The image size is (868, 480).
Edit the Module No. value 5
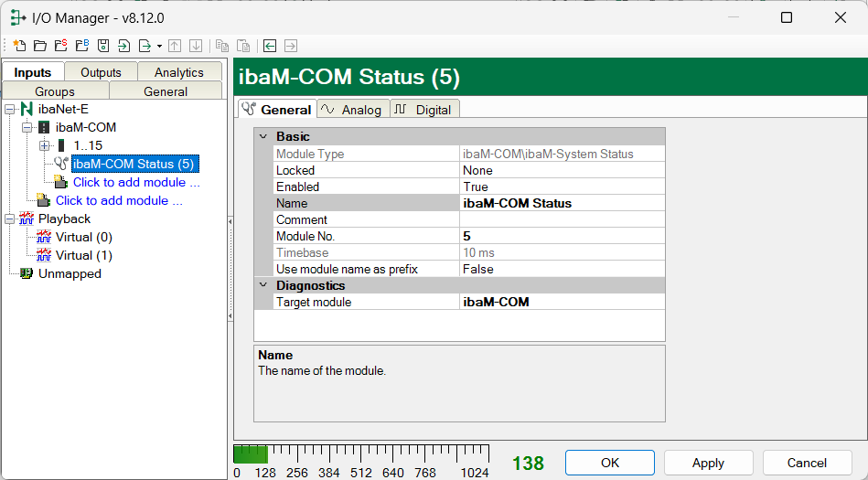click(x=563, y=236)
